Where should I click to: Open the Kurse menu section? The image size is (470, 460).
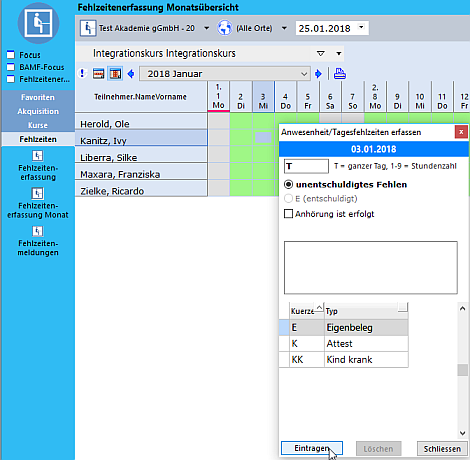click(x=38, y=125)
